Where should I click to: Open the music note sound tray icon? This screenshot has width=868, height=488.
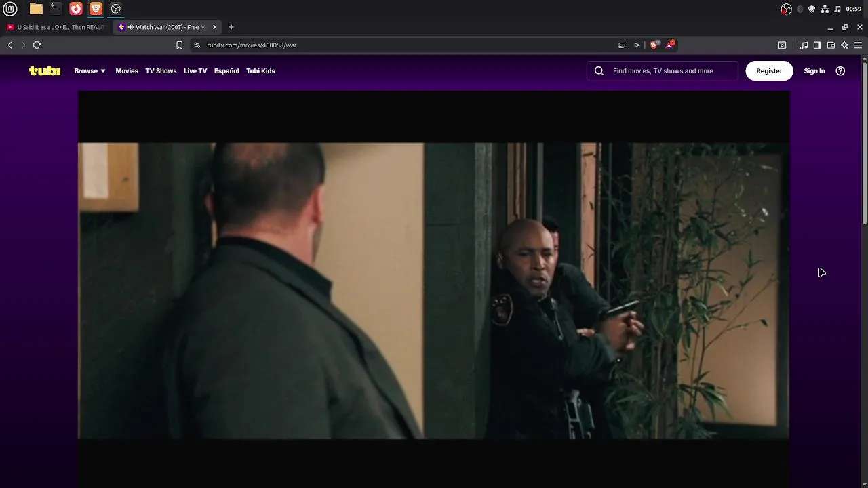coord(837,9)
